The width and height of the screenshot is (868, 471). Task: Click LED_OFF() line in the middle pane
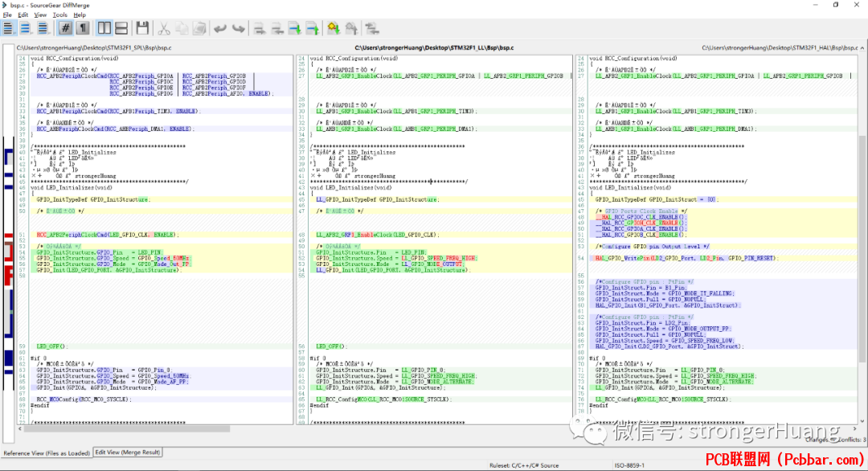[331, 346]
